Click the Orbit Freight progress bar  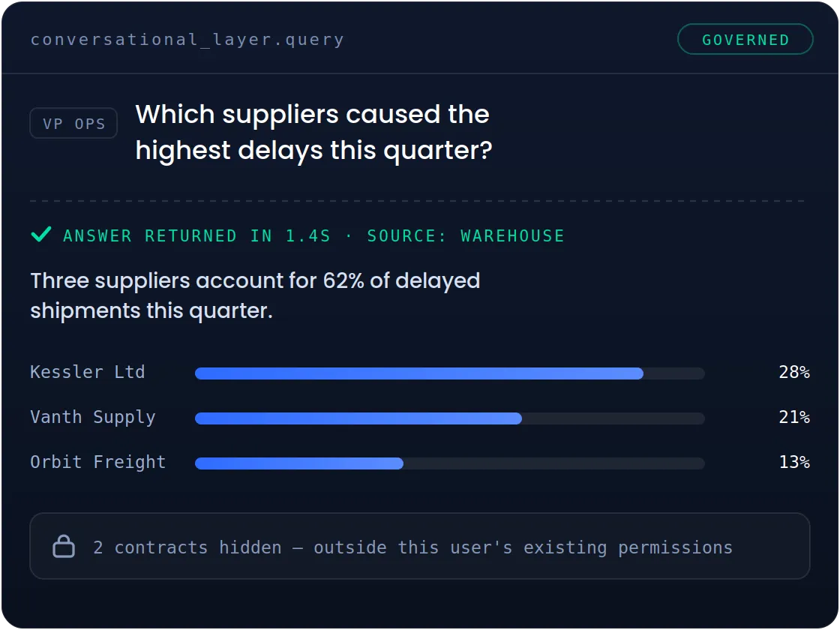point(450,463)
